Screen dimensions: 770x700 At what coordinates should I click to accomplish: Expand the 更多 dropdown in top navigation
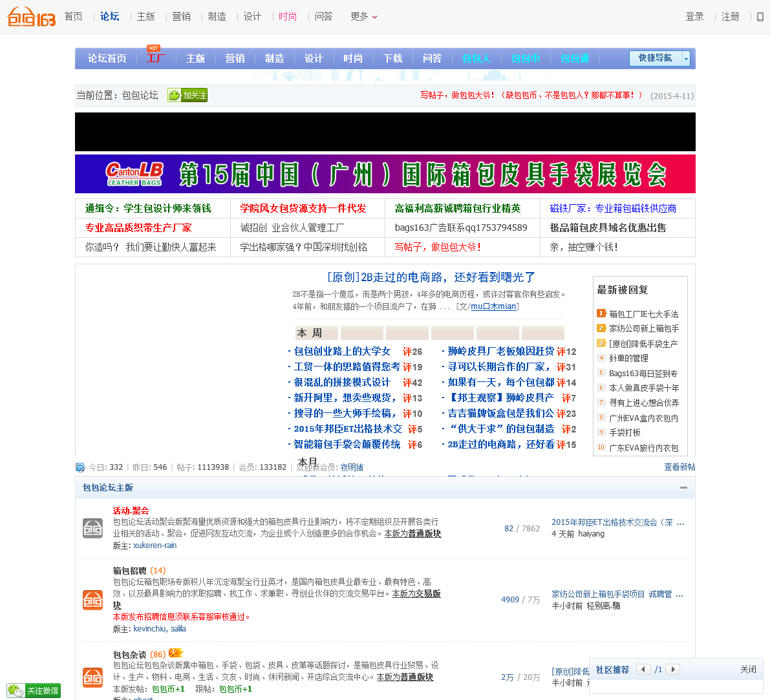(364, 17)
